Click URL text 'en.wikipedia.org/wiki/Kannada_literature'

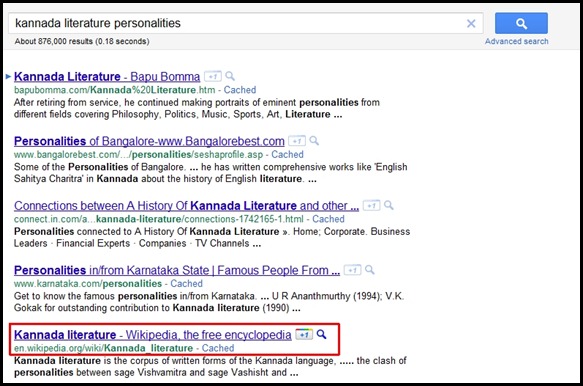click(x=103, y=348)
